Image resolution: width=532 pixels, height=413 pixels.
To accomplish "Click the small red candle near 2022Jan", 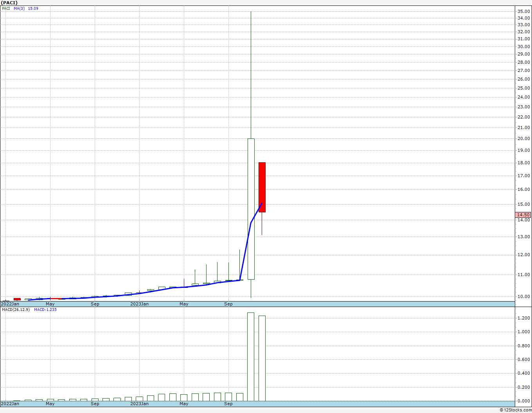I will [17, 299].
